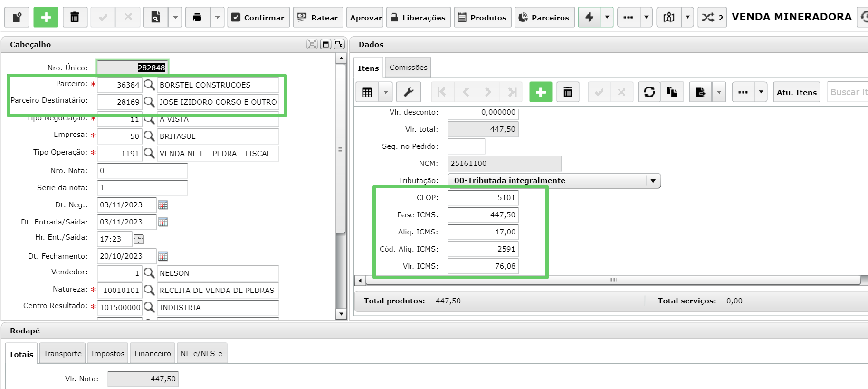Click the horizontal scrollbar left arrow in Dados

pos(360,281)
